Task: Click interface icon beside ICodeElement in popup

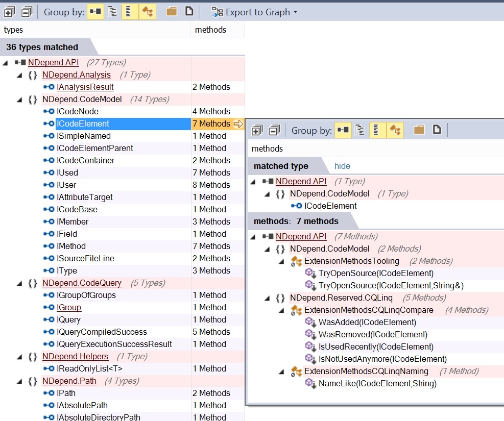Action: tap(296, 206)
